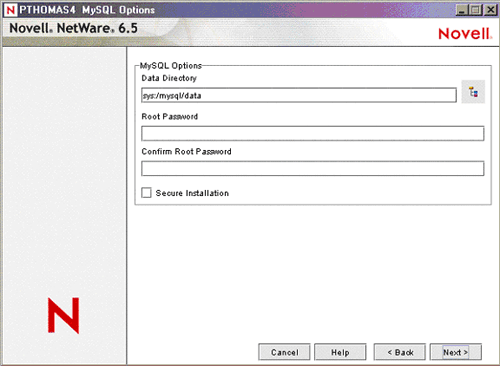Close the MySQL Options window

(490, 10)
